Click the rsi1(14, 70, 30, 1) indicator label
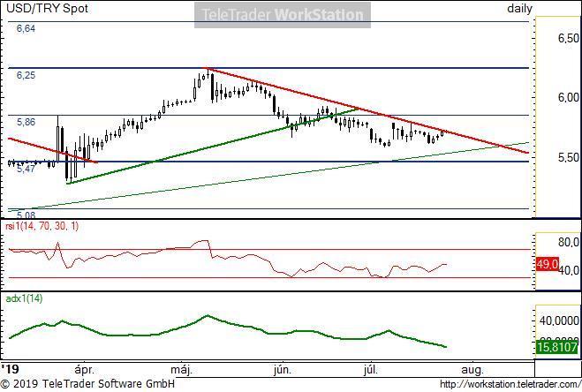582x392 pixels. (42, 226)
